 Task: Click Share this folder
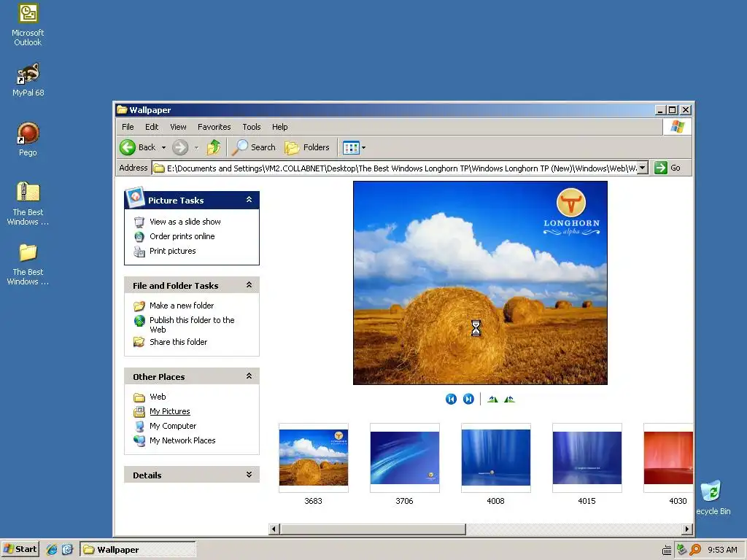(x=178, y=342)
